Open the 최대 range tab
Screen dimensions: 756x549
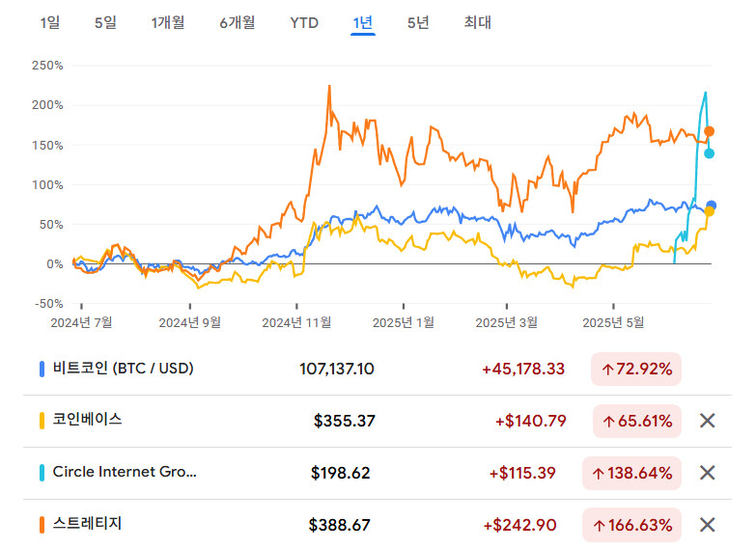click(477, 22)
